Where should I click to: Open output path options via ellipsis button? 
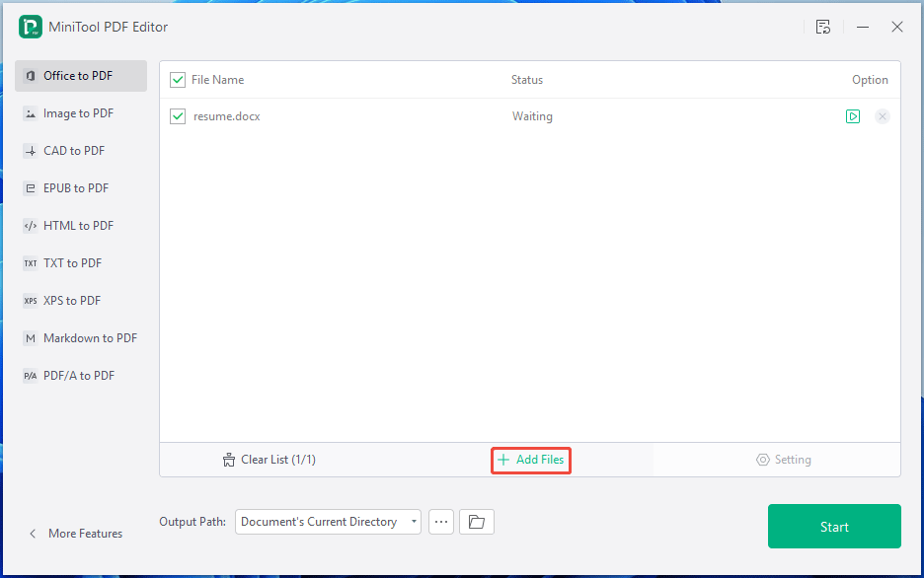coord(441,521)
